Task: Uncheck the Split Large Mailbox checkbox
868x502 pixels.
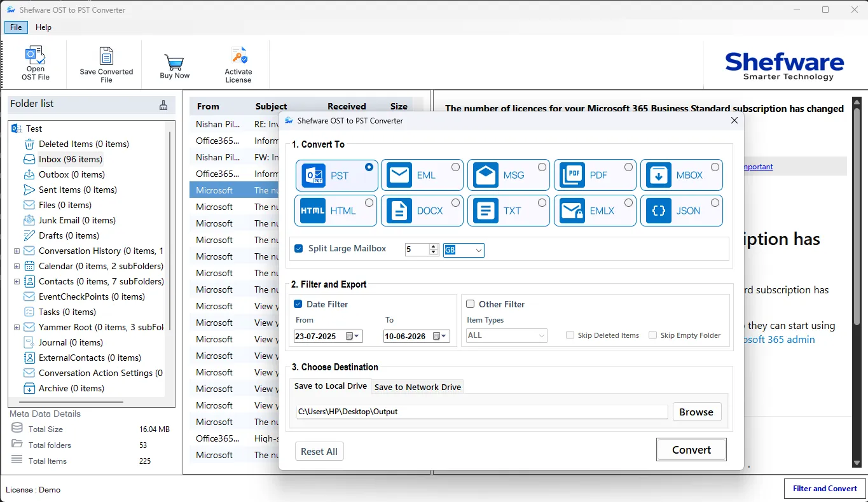Action: click(x=298, y=248)
